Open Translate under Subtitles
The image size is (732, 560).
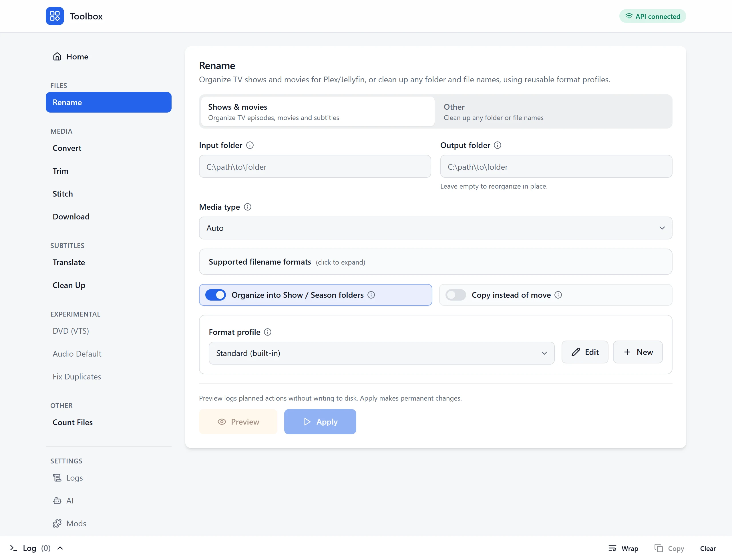coord(108,262)
